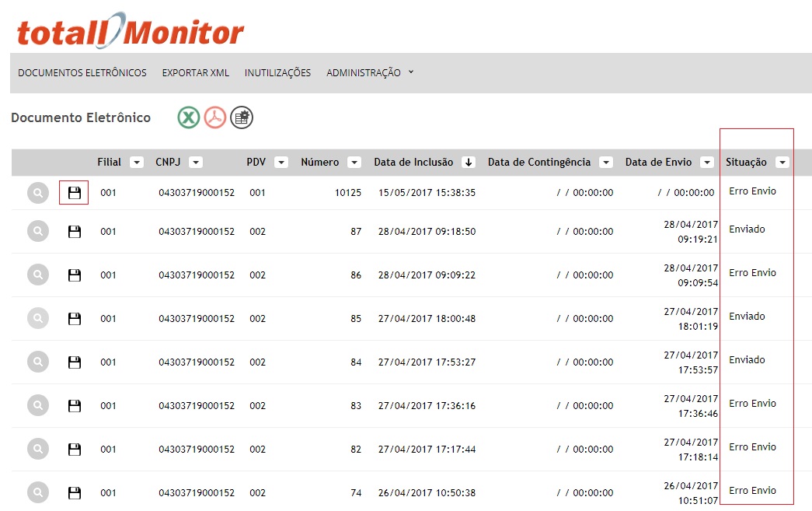Open the Documentos Eletrônicos menu
Image resolution: width=812 pixels, height=511 pixels.
pos(82,73)
